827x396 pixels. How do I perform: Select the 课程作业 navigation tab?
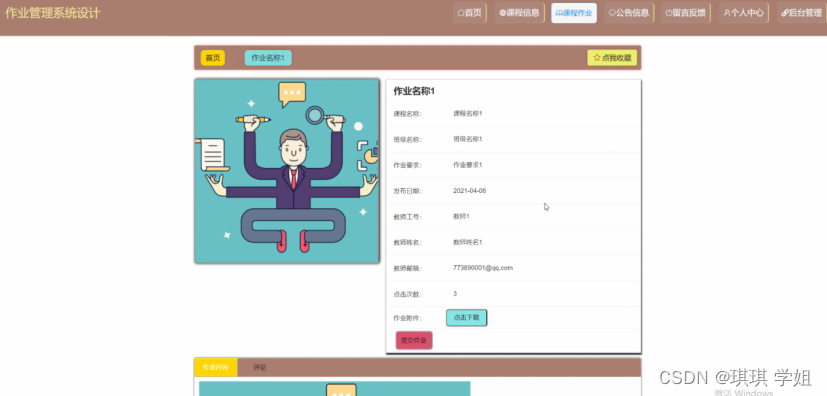[574, 13]
